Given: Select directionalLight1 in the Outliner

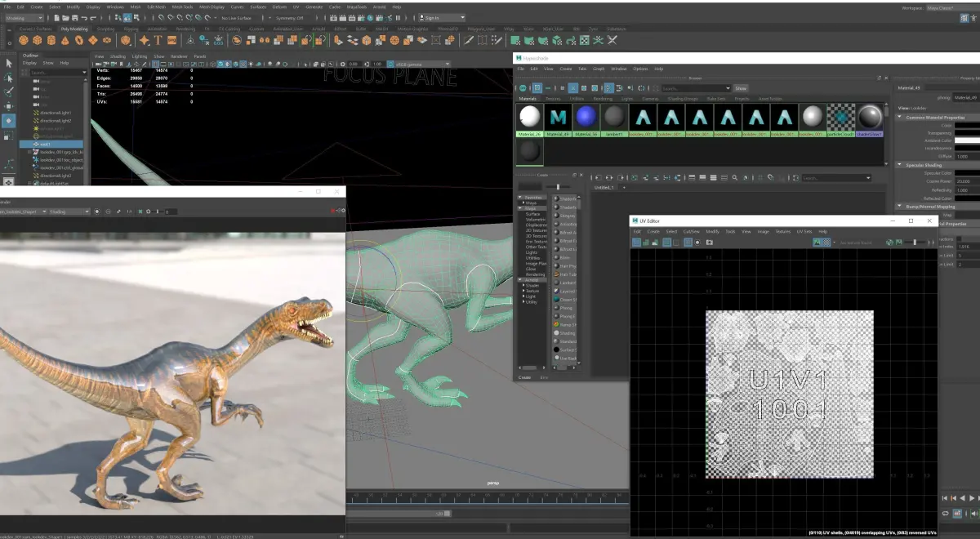Looking at the screenshot, I should tap(56, 113).
